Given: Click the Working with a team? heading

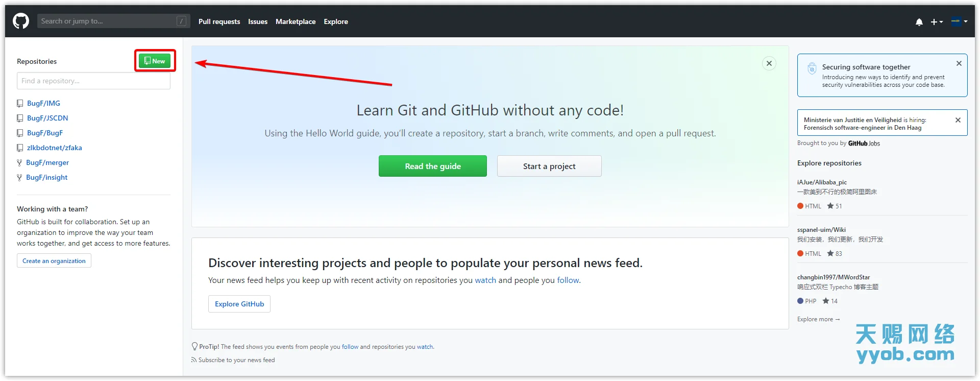Looking at the screenshot, I should pos(52,209).
